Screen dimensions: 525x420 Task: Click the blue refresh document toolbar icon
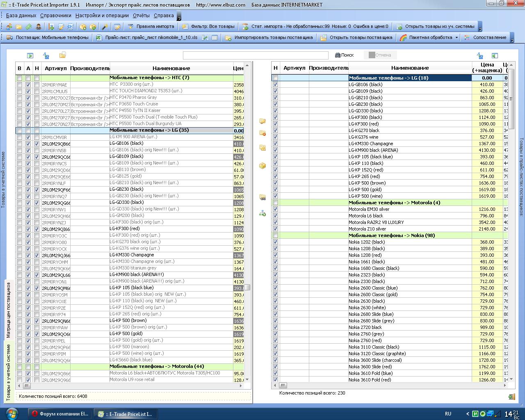coord(71,27)
